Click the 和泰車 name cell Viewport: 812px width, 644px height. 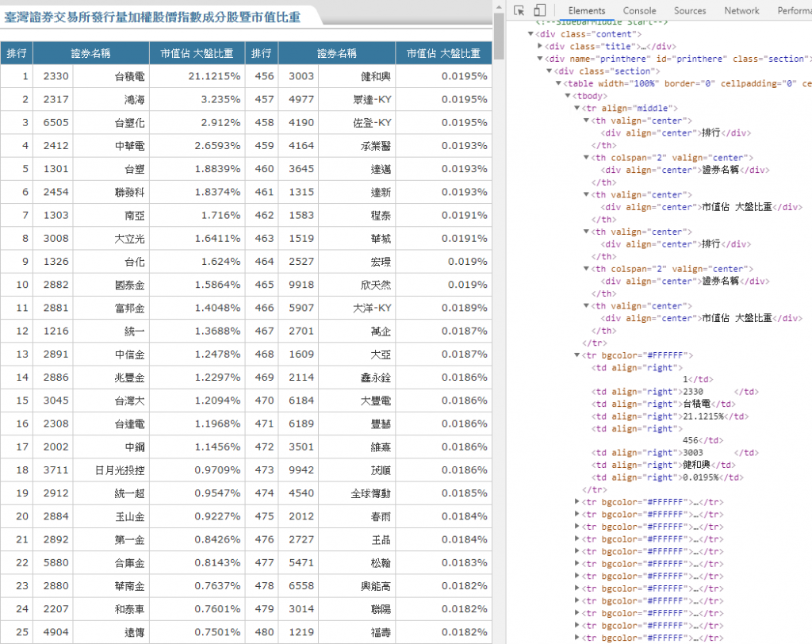click(x=111, y=609)
